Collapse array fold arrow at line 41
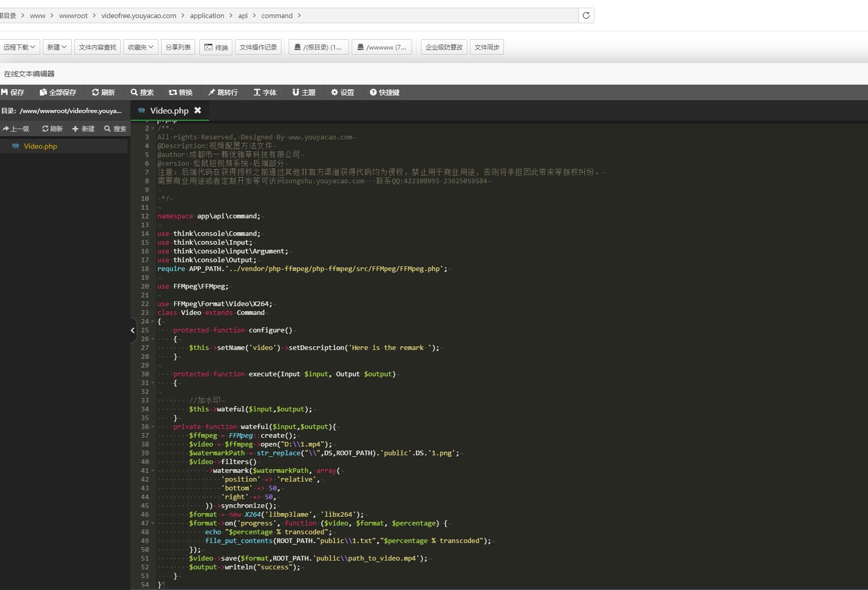The height and width of the screenshot is (590, 868). point(152,470)
